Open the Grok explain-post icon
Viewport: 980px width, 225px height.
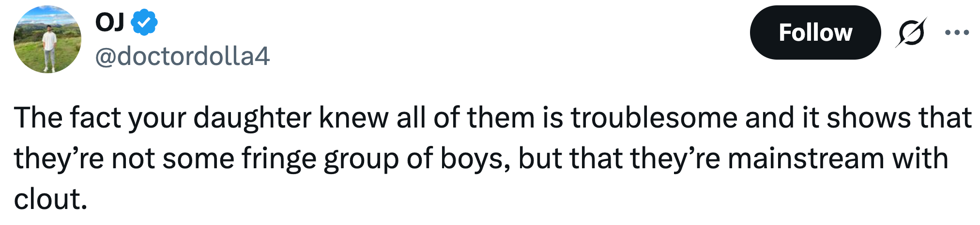point(911,32)
